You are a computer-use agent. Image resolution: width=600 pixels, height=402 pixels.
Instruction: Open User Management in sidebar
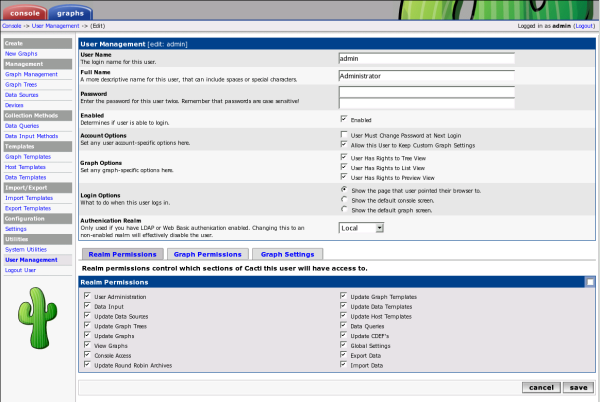pyautogui.click(x=31, y=260)
